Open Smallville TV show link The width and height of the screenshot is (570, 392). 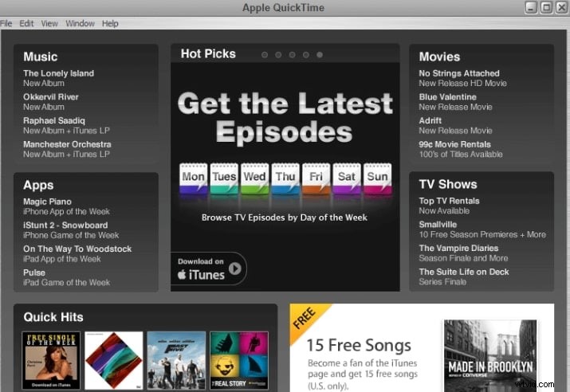click(x=482, y=229)
